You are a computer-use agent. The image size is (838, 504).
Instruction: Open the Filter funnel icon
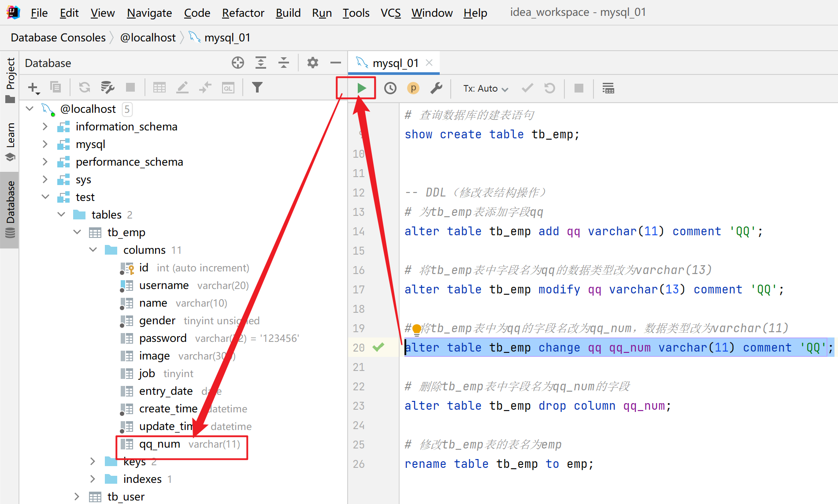pyautogui.click(x=257, y=87)
